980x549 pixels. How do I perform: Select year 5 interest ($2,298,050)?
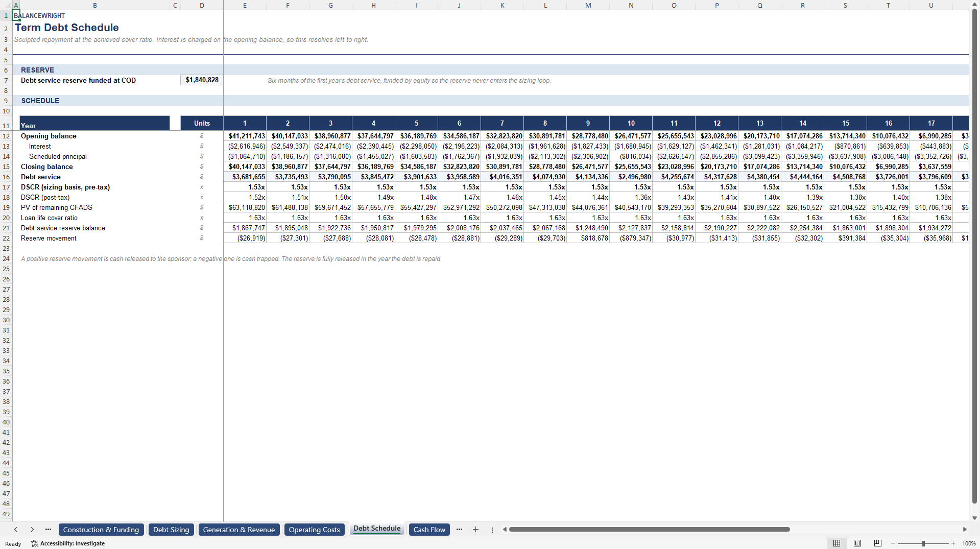pyautogui.click(x=416, y=146)
